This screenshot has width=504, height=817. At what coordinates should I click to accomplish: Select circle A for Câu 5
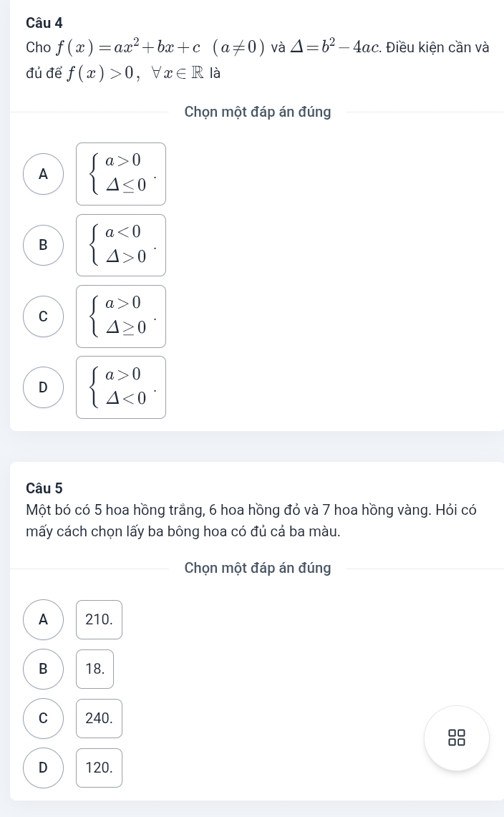(x=44, y=619)
